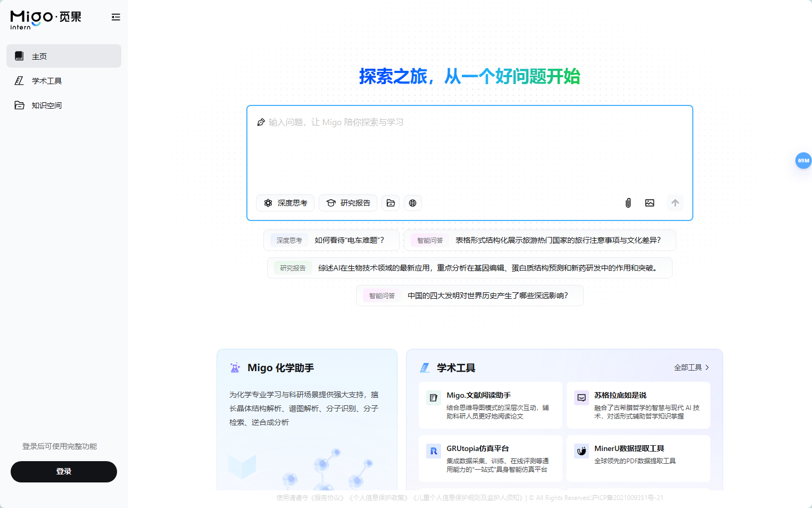
Task: Select suggestion 中国的四大发明对世界历史
Action: [470, 296]
